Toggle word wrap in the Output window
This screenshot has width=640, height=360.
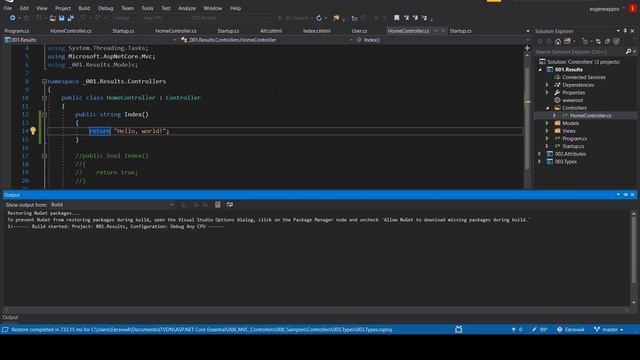click(230, 204)
